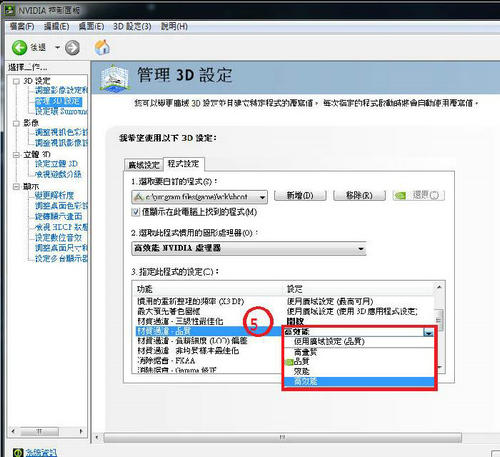Switch to the 程式設定 tab
This screenshot has height=457, width=500.
click(183, 164)
